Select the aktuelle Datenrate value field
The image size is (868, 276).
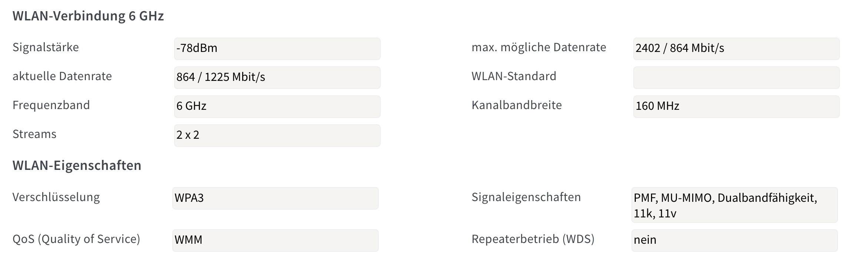click(277, 78)
